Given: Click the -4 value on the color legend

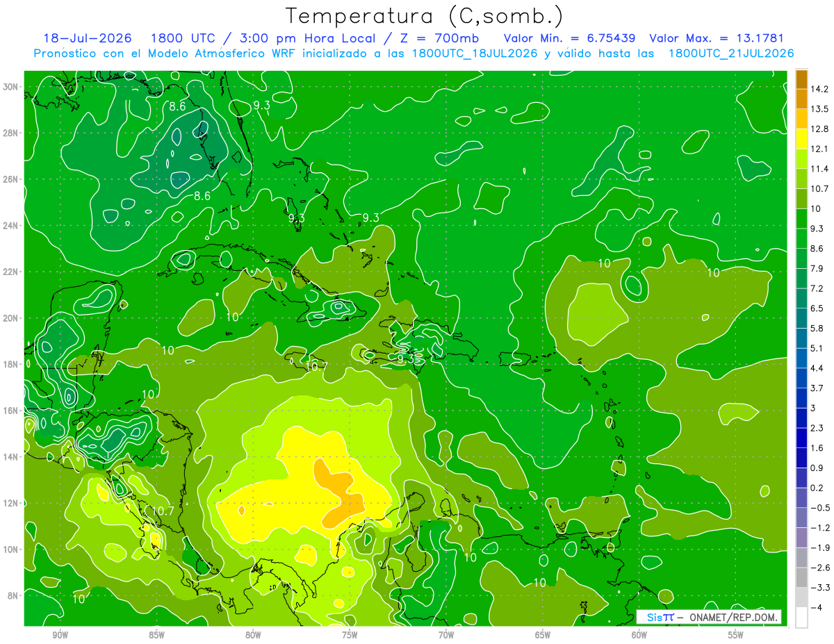Looking at the screenshot, I should tap(816, 607).
